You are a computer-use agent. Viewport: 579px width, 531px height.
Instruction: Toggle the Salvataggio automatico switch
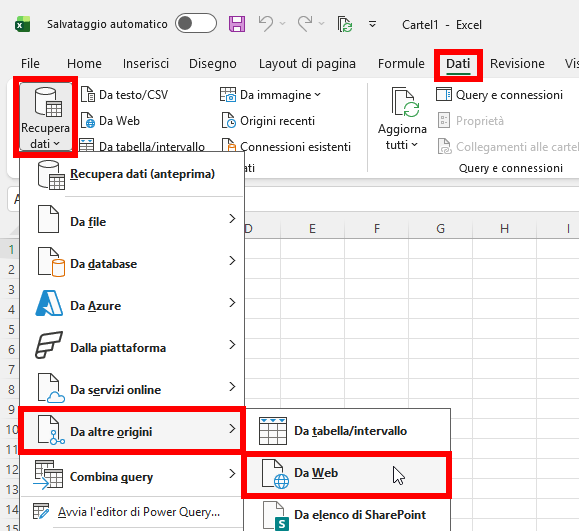[x=196, y=24]
